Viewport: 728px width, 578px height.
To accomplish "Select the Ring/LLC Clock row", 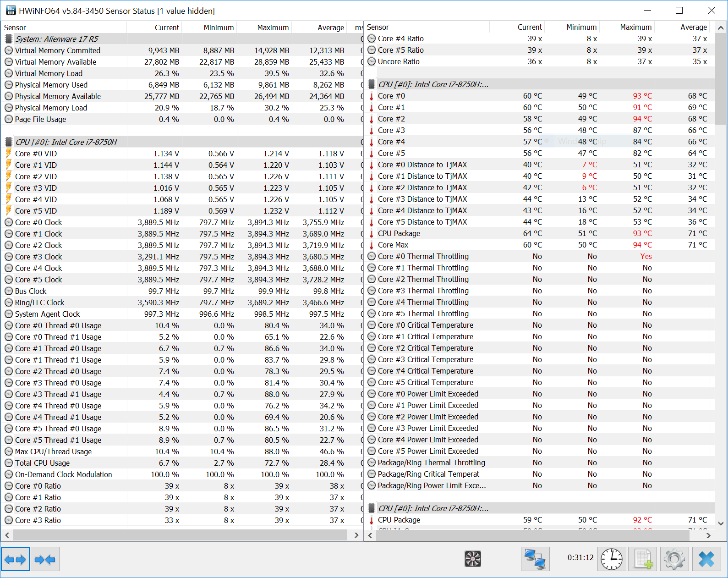I will [x=183, y=303].
